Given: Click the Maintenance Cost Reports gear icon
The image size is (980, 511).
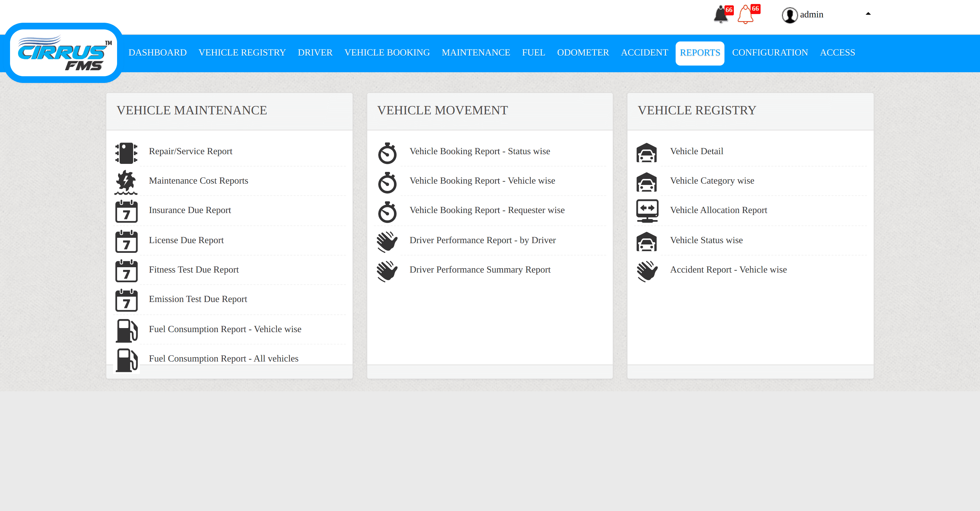Looking at the screenshot, I should click(x=126, y=183).
